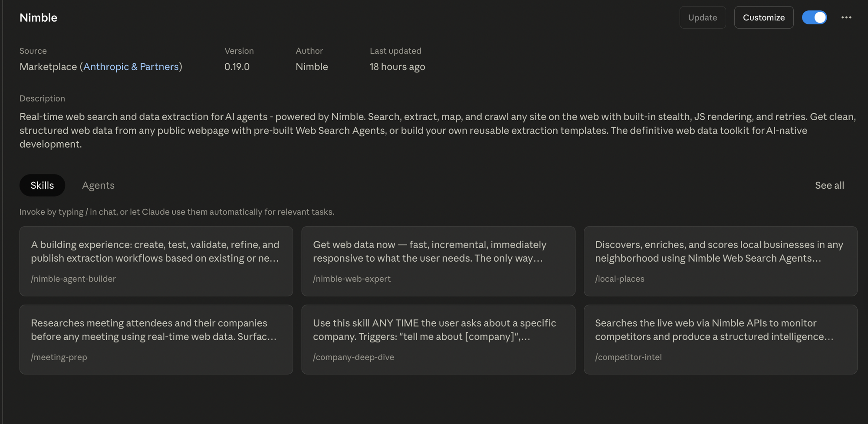
Task: Click the Version label
Action: point(239,51)
